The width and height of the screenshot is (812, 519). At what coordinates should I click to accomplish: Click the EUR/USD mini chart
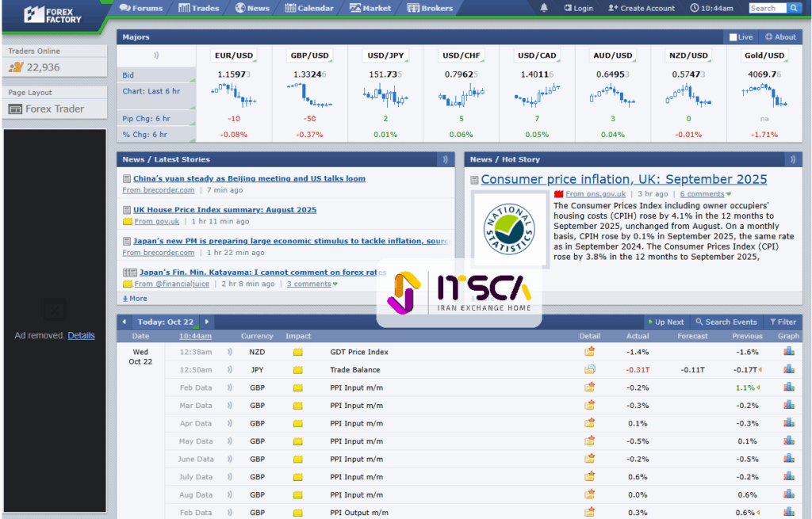234,95
